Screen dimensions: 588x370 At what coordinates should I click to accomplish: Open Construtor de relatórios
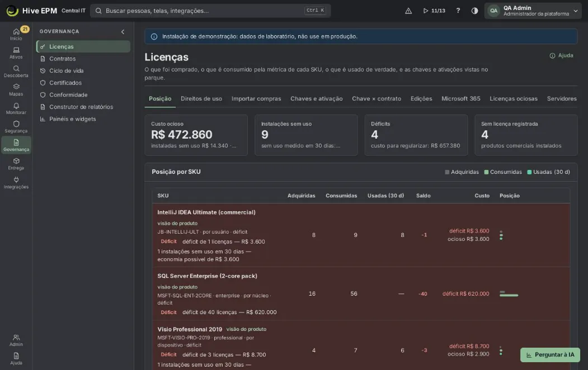(x=83, y=107)
